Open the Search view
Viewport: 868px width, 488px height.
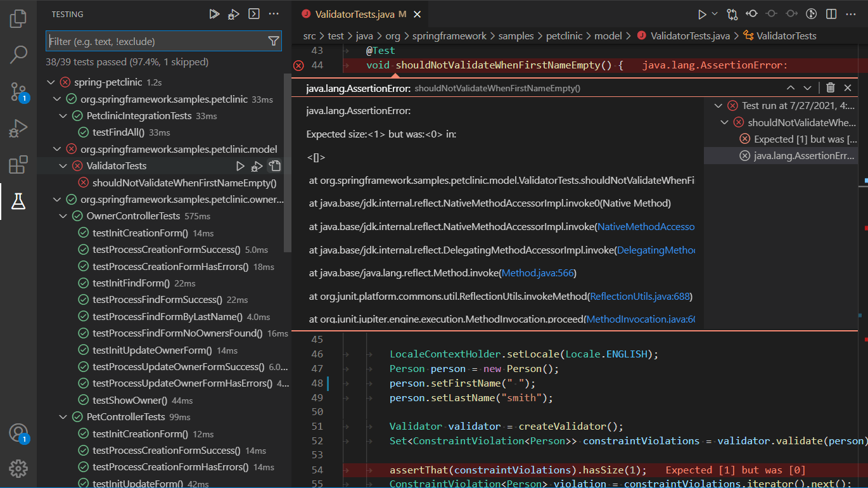point(18,55)
